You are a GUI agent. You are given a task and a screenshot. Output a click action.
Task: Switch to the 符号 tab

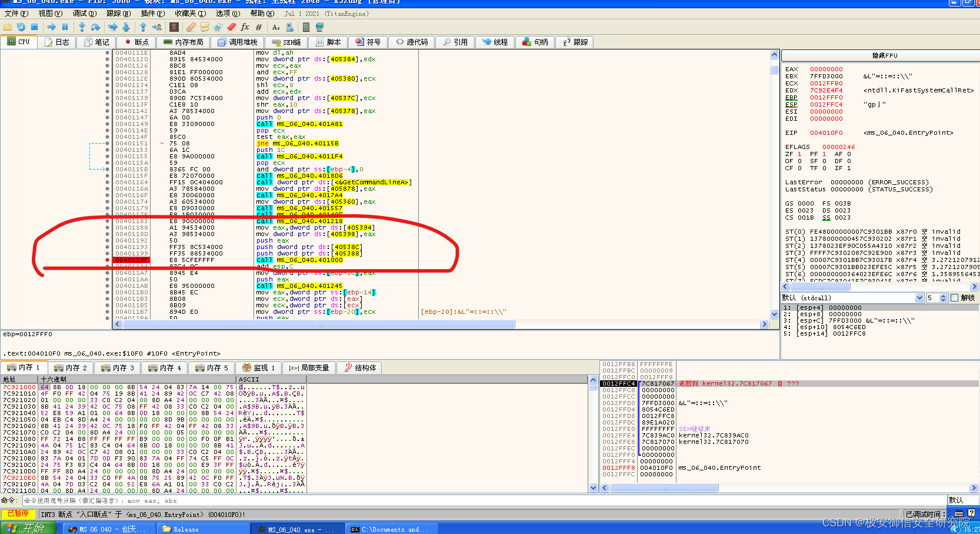point(368,42)
